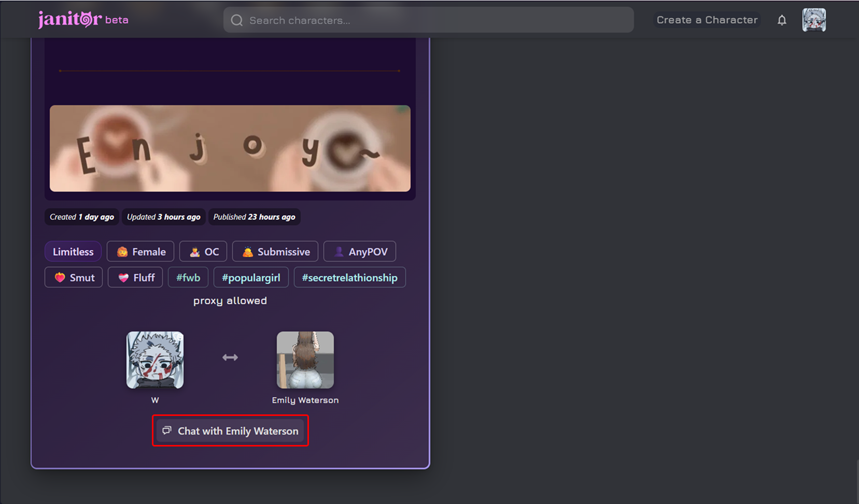Click the Enjoy coffee banner image

pyautogui.click(x=230, y=149)
